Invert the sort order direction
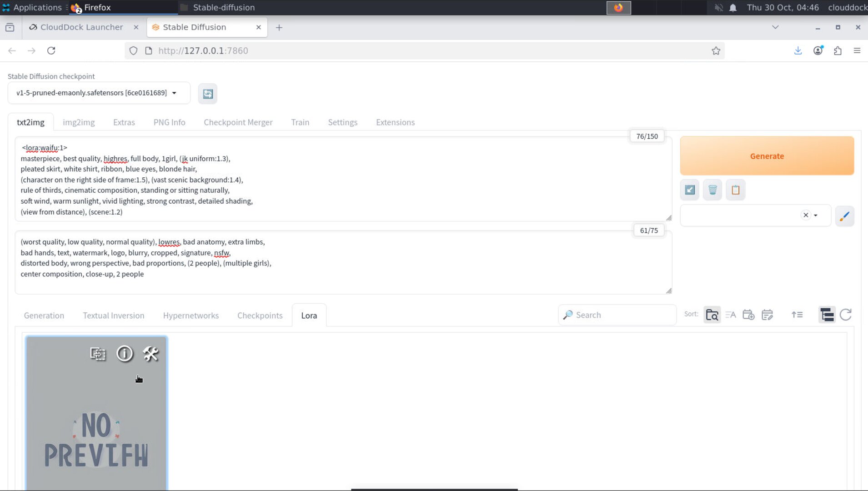 pyautogui.click(x=797, y=315)
